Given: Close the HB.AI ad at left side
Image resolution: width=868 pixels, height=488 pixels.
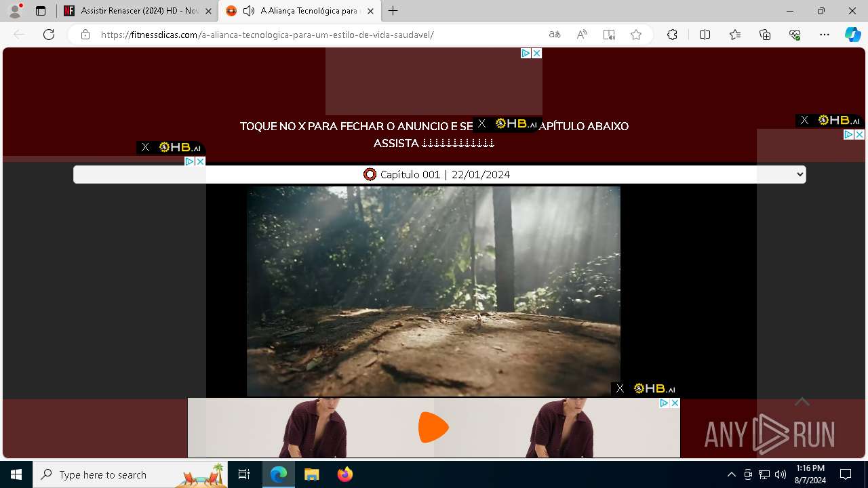Looking at the screenshot, I should click(x=145, y=147).
